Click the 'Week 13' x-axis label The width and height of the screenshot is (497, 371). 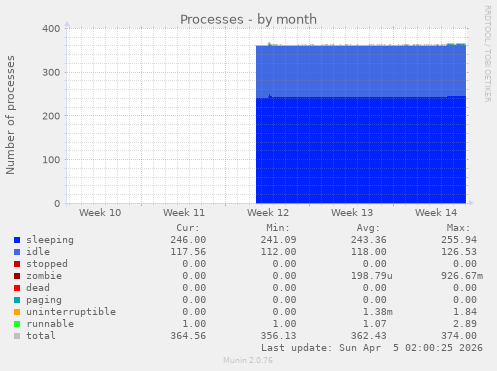[352, 213]
